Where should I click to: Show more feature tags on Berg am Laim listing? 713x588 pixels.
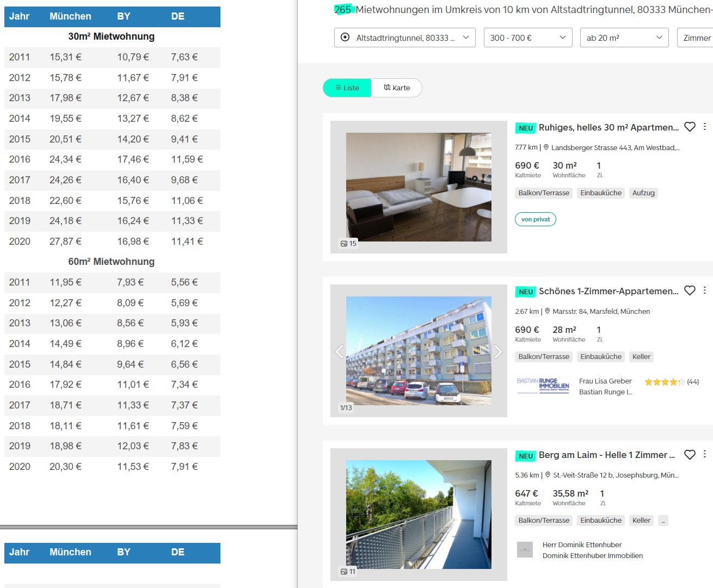tap(663, 521)
